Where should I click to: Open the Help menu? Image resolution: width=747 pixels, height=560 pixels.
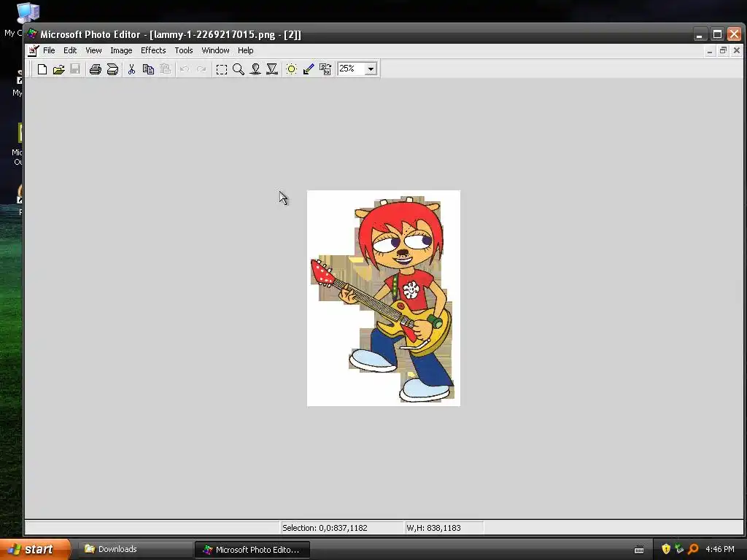[x=245, y=50]
